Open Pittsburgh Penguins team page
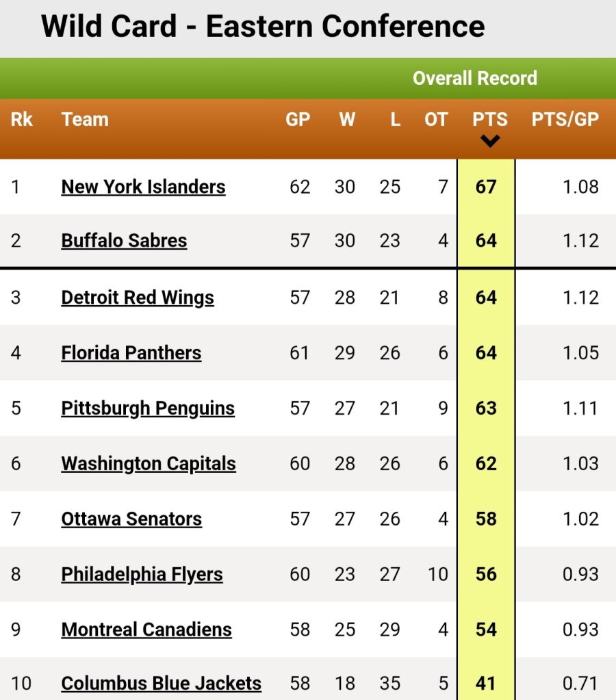 tap(148, 409)
